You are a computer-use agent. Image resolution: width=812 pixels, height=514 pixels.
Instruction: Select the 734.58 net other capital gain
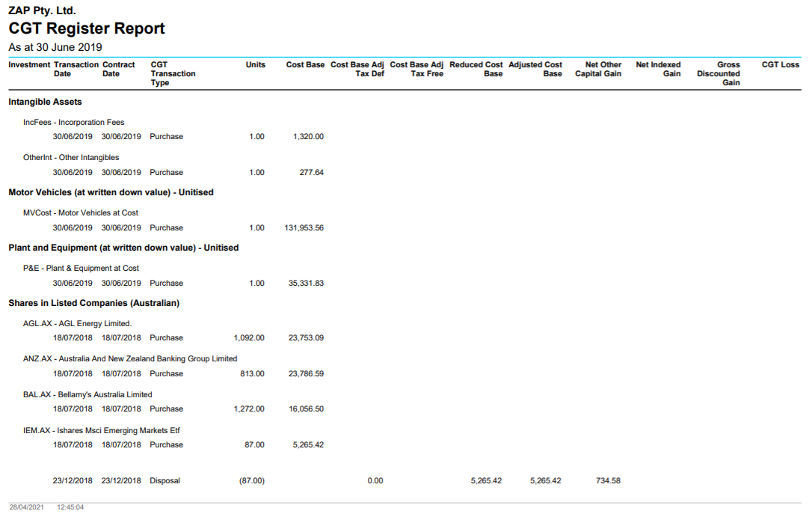coord(608,480)
